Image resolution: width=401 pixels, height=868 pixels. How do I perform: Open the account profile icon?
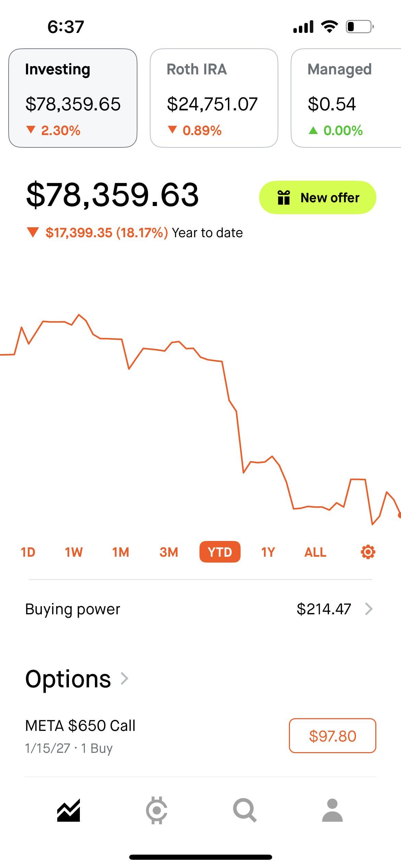coord(332,810)
